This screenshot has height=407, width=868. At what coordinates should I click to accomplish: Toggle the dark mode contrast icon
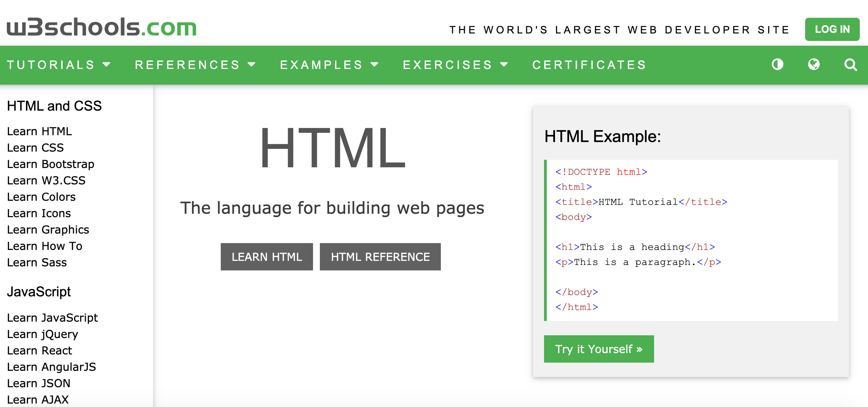pos(777,65)
